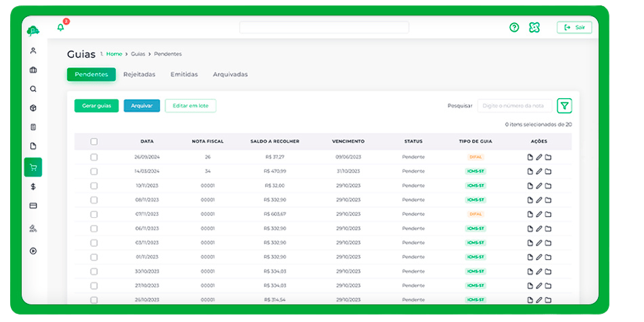
Task: Open the magnifier search sidebar icon
Action: click(33, 89)
